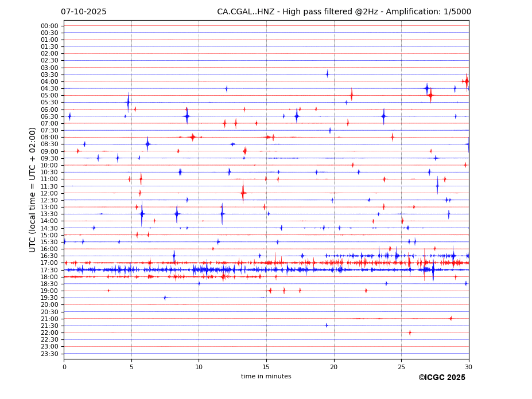Select the 10 minute tick label
The image size is (532, 399).
(199, 367)
